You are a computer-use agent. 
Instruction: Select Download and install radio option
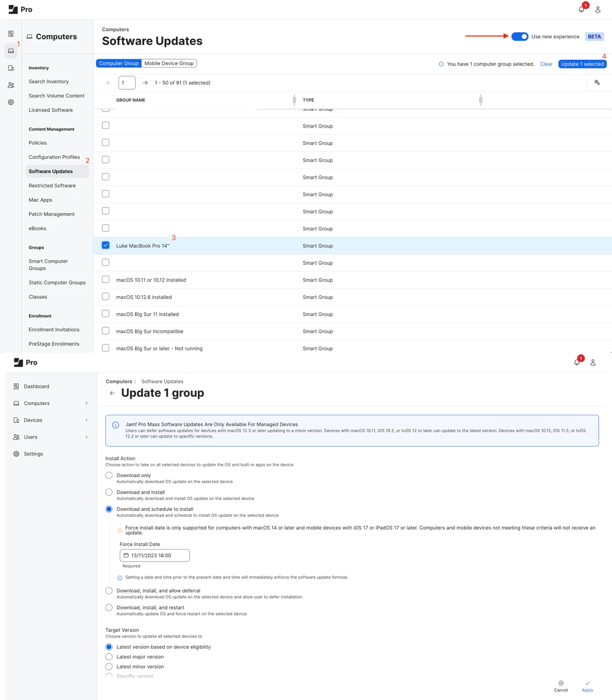click(x=109, y=492)
